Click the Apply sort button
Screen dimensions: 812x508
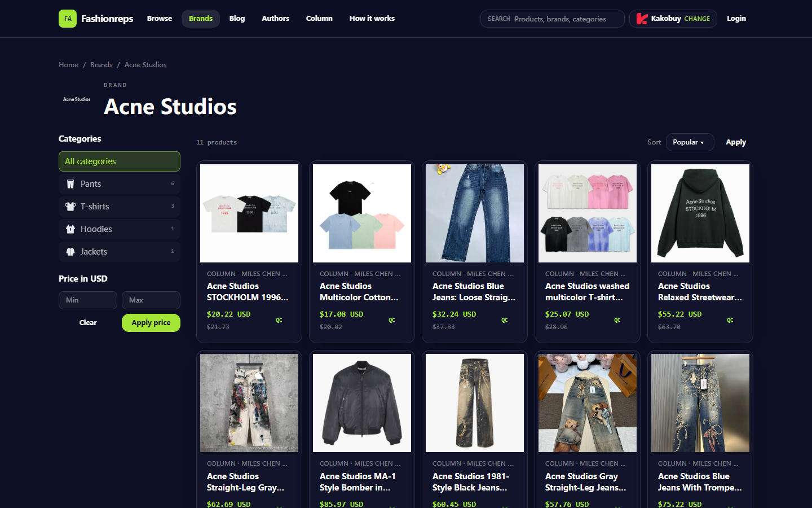[736, 142]
